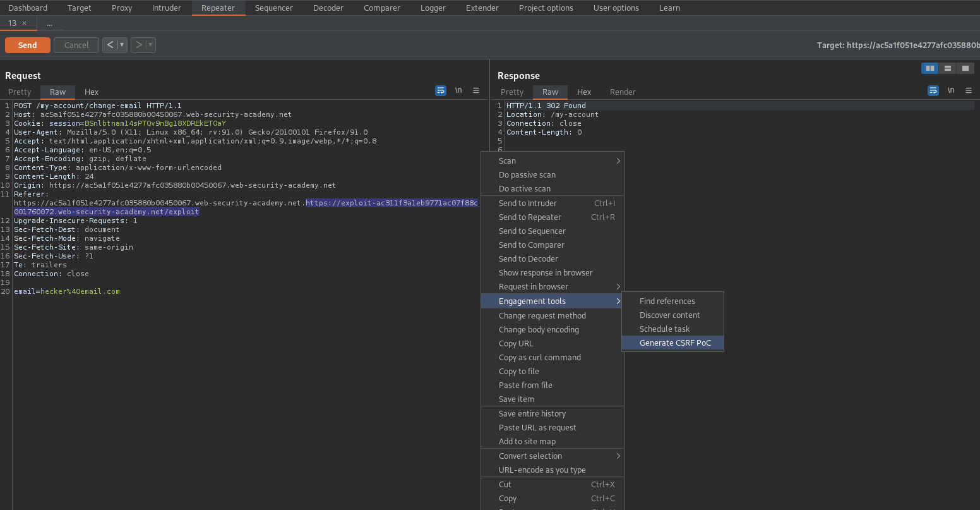980x510 pixels.
Task: Open Request panel hamburger options menu
Action: (x=476, y=91)
